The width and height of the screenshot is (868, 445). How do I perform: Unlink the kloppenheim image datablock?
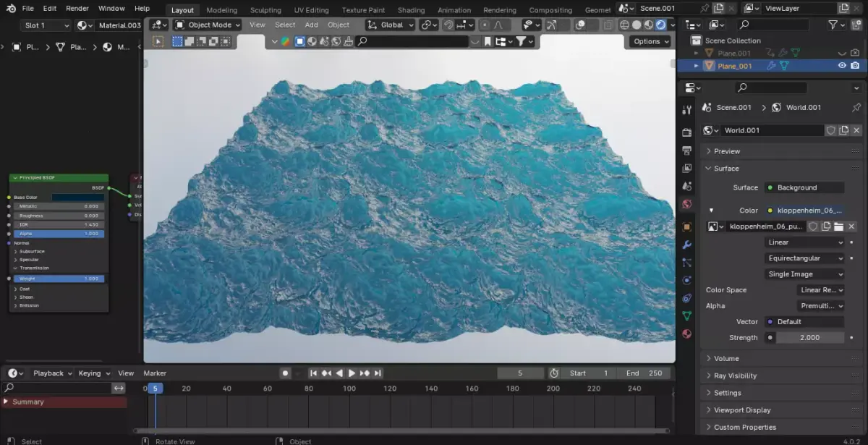click(x=851, y=226)
